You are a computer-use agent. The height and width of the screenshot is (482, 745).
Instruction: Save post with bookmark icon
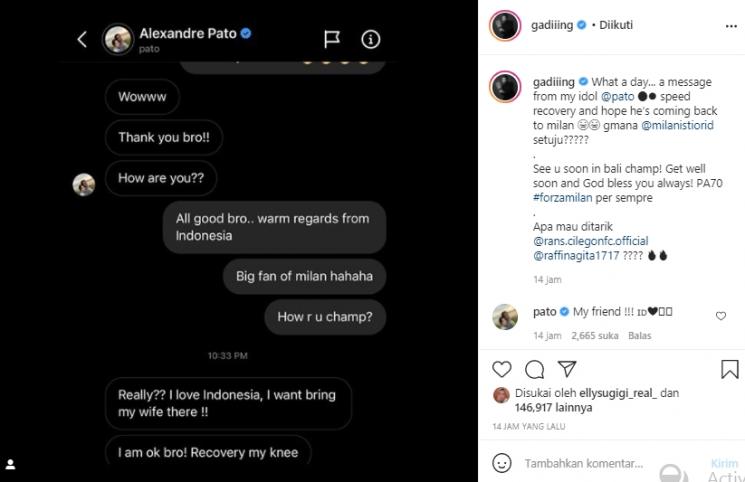(730, 369)
